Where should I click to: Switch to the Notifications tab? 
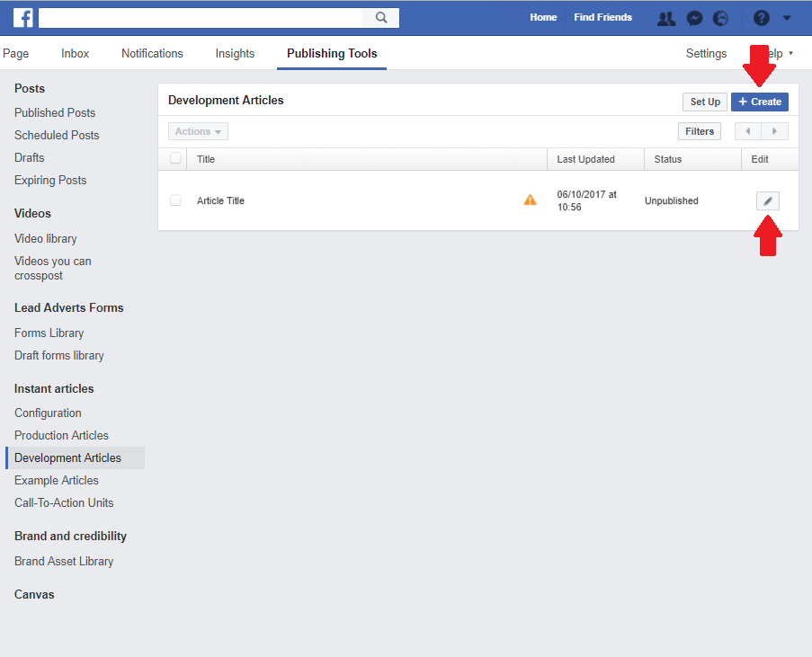coord(152,53)
